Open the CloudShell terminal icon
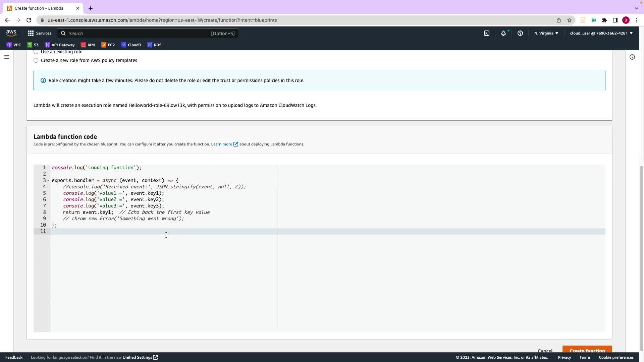 tap(487, 33)
